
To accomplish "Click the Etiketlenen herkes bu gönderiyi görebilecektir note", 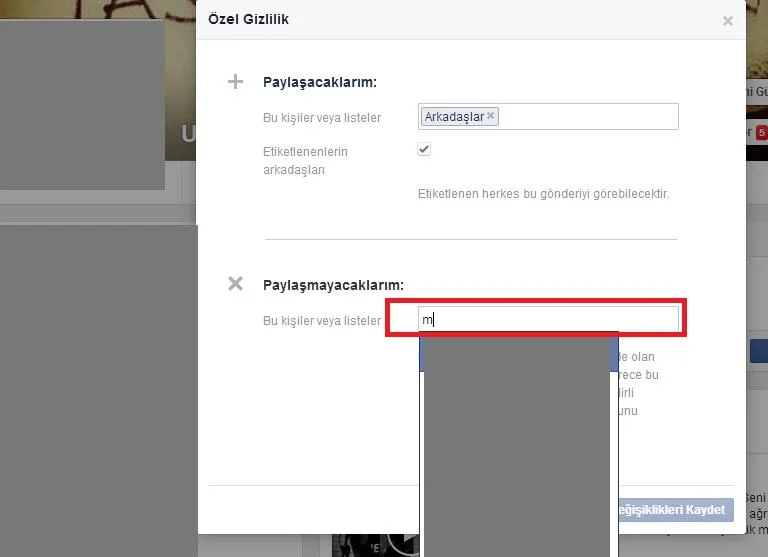I will 543,193.
